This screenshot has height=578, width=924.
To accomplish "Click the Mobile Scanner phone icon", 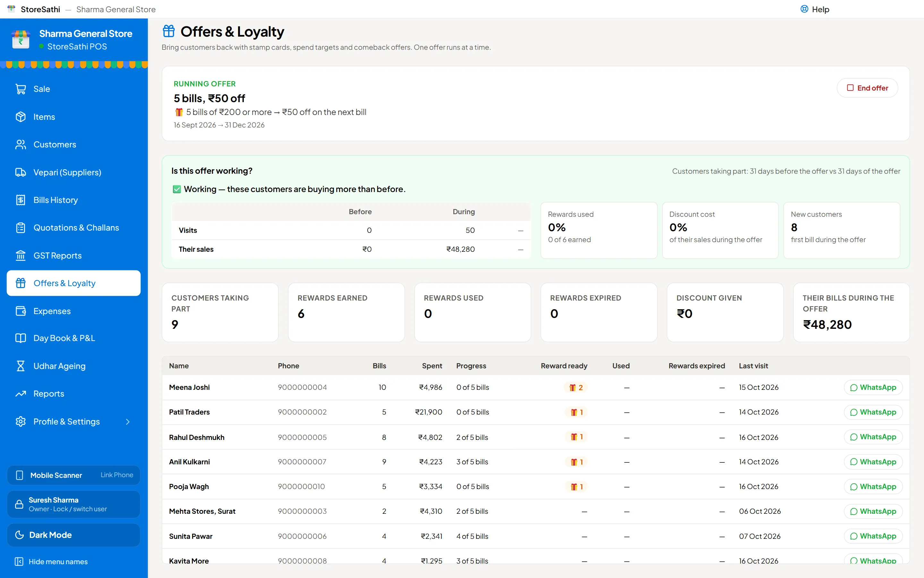I will click(20, 475).
